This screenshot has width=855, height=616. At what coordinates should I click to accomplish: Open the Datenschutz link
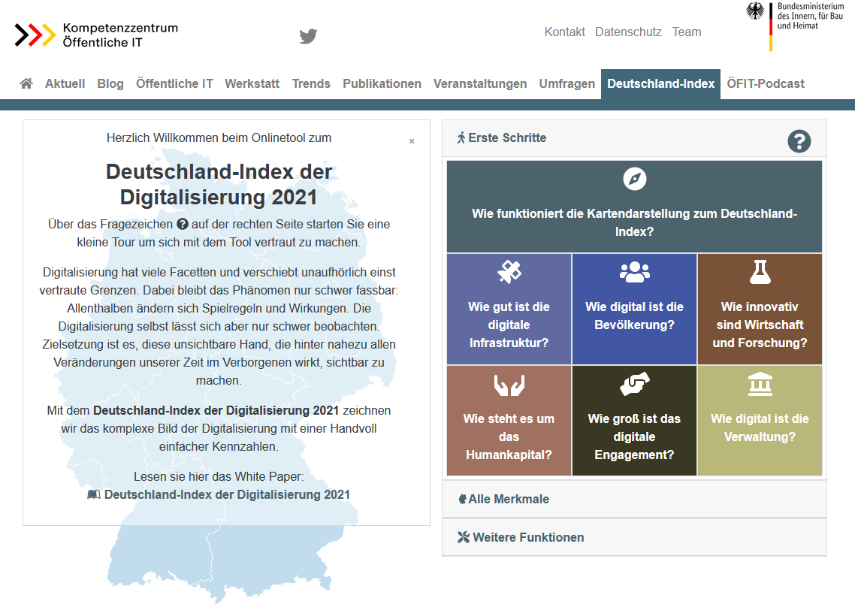tap(628, 32)
